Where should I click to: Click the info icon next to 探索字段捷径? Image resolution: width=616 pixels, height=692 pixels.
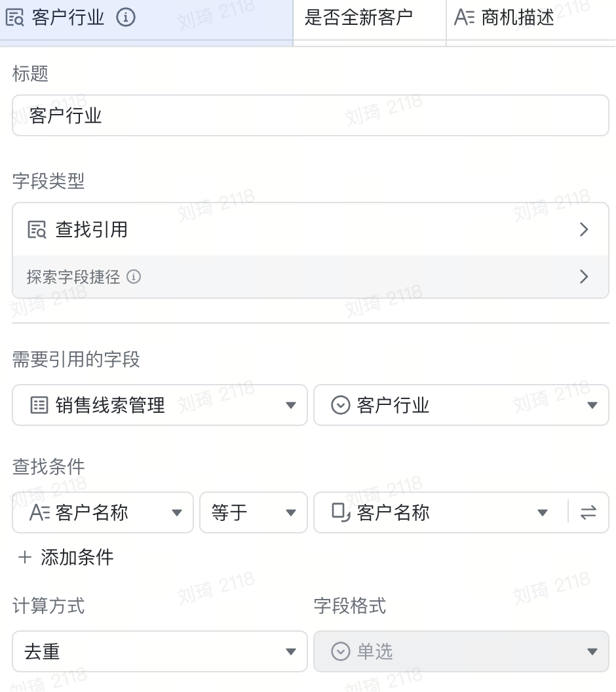[x=134, y=277]
